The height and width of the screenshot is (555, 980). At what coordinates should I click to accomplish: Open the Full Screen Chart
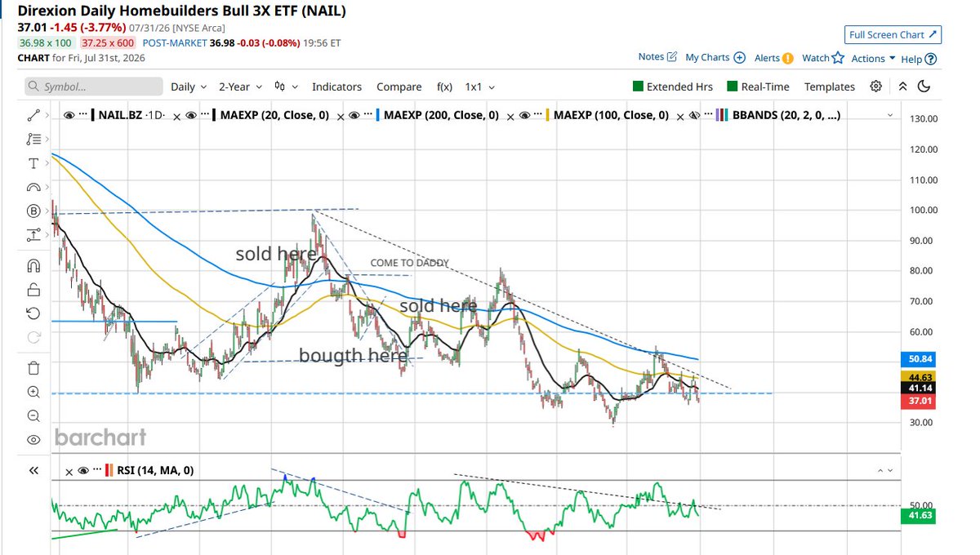point(893,35)
